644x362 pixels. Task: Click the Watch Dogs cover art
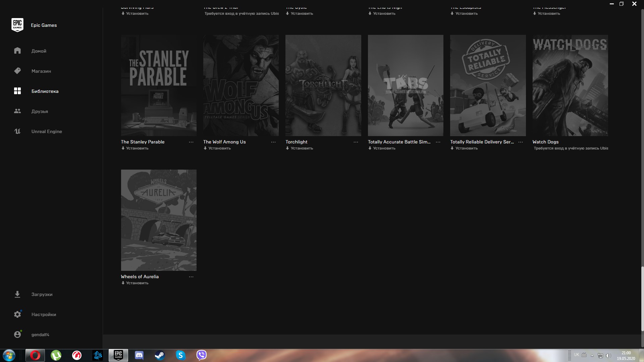click(x=570, y=85)
